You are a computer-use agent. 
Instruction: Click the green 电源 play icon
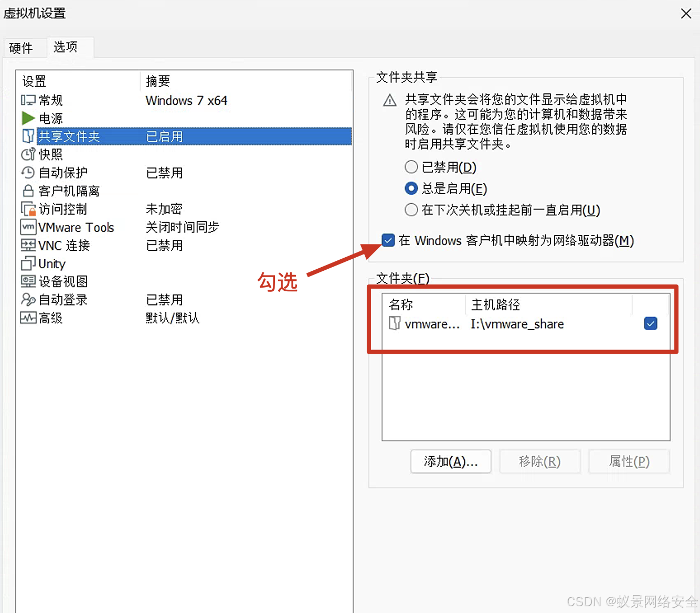pos(28,118)
